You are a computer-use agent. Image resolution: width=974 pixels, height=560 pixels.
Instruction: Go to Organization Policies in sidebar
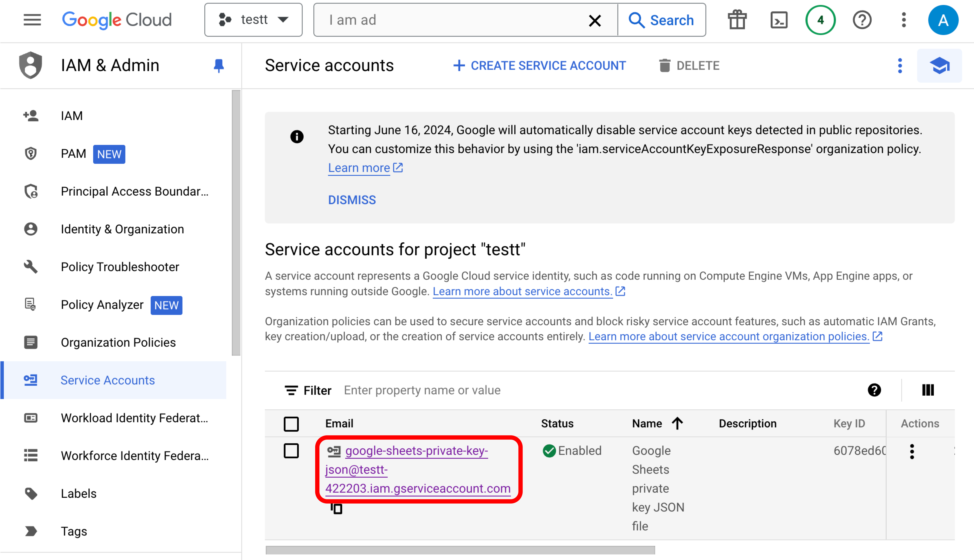tap(118, 342)
